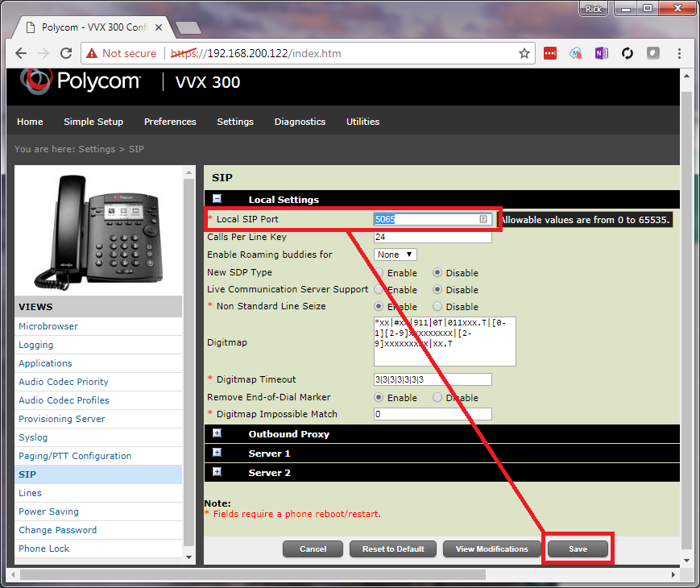
Task: Open the Change Password view
Action: 57,530
